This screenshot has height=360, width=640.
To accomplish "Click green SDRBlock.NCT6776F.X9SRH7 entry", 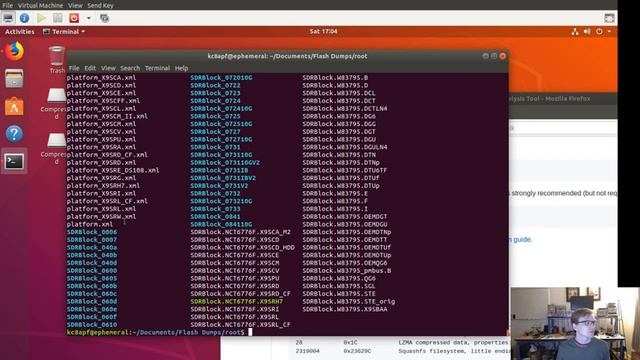I will coord(236,301).
